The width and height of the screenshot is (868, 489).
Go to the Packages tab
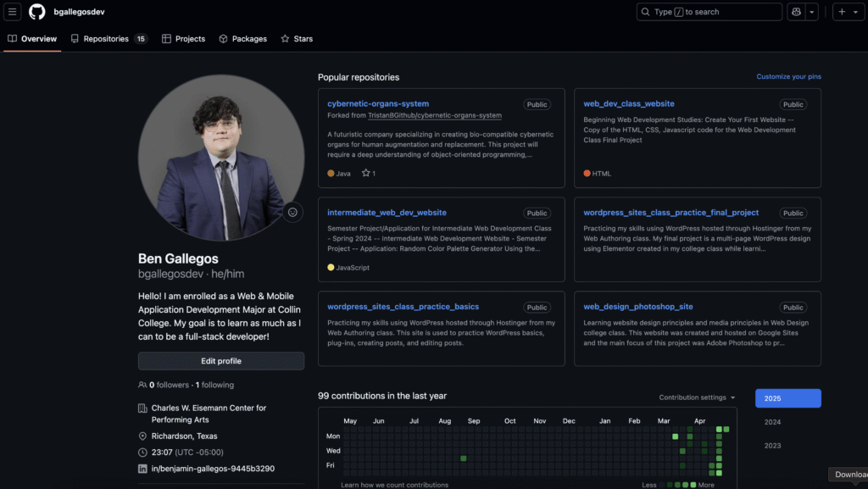(x=242, y=39)
